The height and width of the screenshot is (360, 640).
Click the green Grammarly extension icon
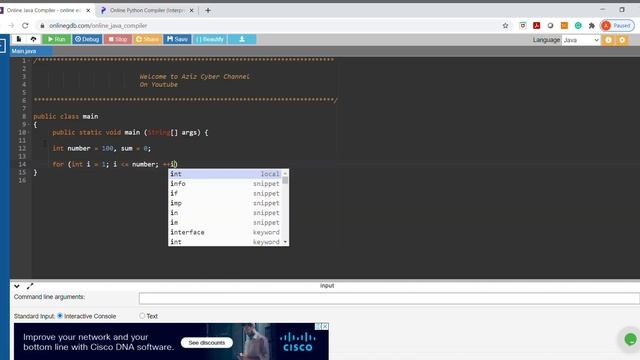point(578,26)
